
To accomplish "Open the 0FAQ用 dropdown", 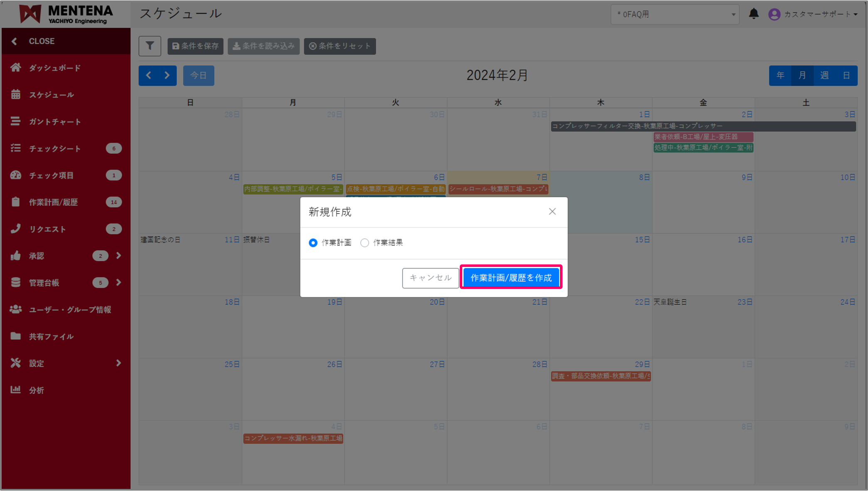I will click(x=675, y=15).
